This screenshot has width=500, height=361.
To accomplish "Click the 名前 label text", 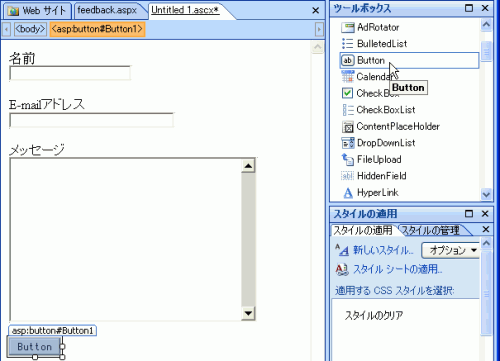I will [x=22, y=58].
